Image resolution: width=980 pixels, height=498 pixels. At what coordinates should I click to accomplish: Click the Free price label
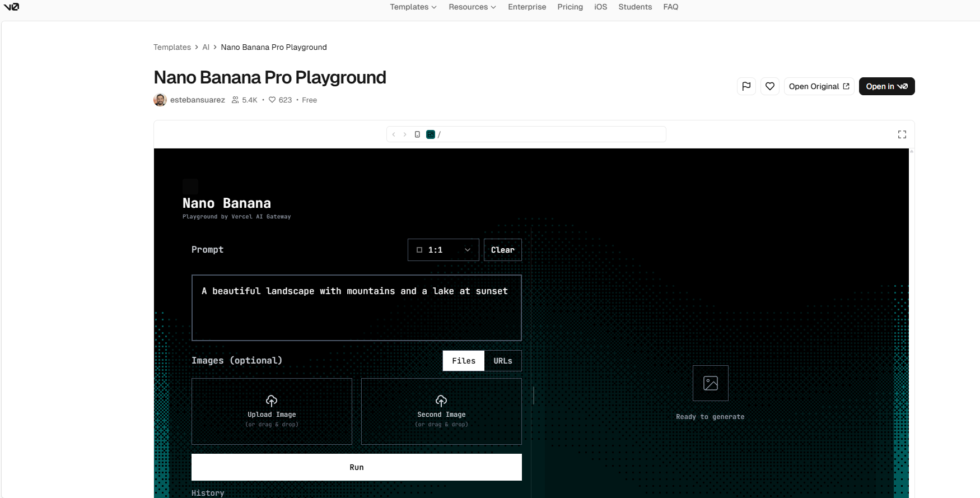click(310, 100)
